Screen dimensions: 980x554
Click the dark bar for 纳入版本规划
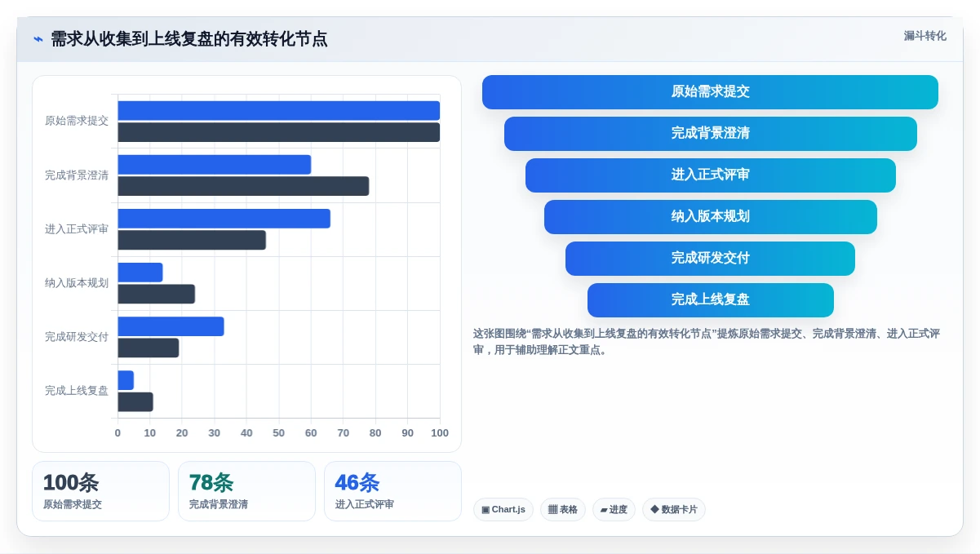coord(157,294)
